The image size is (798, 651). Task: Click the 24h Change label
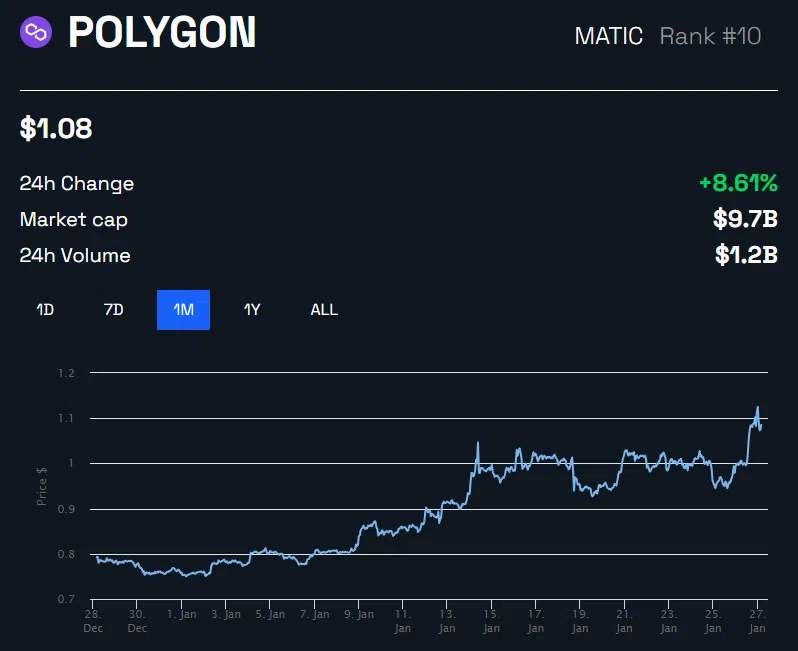tap(77, 183)
